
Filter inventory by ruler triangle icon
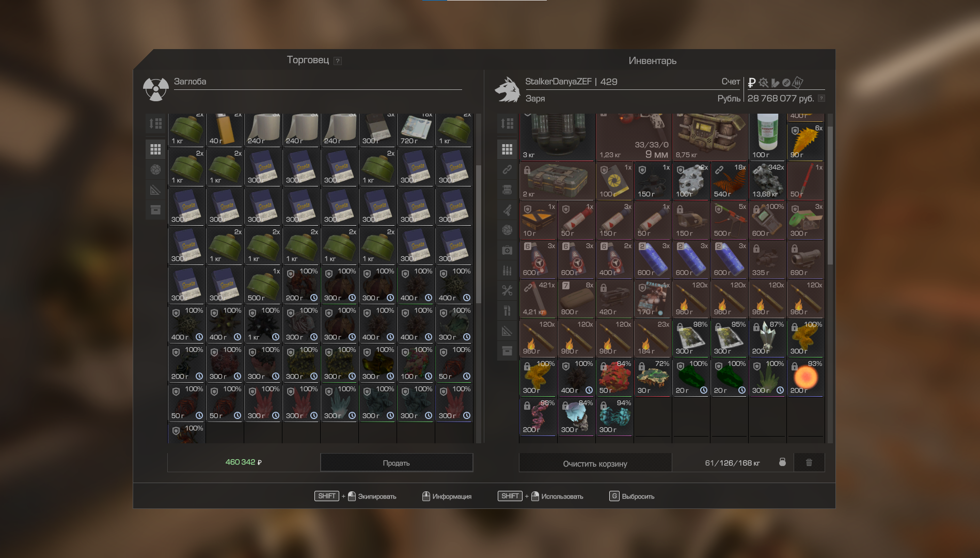pyautogui.click(x=508, y=331)
